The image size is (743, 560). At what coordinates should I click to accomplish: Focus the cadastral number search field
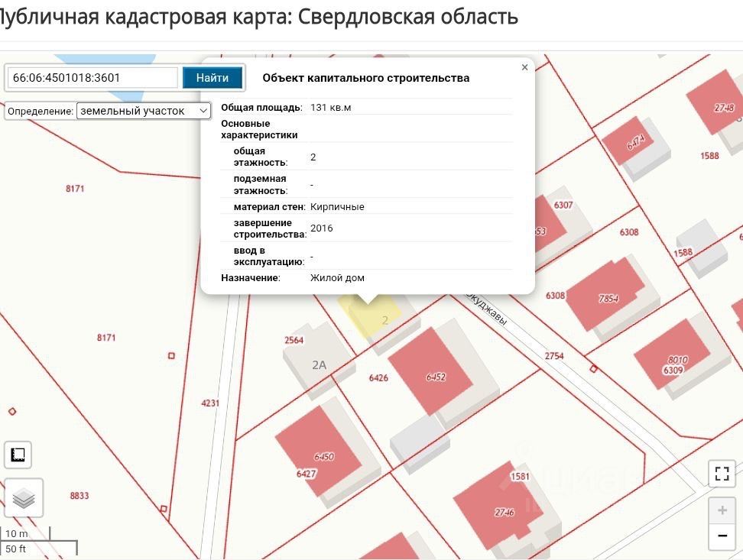click(92, 78)
